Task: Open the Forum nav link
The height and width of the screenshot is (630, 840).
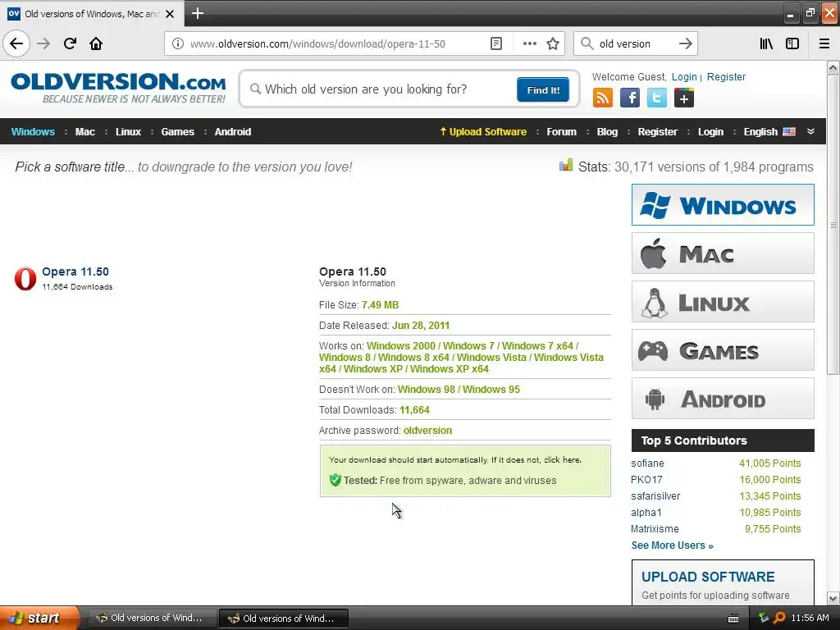Action: tap(561, 132)
